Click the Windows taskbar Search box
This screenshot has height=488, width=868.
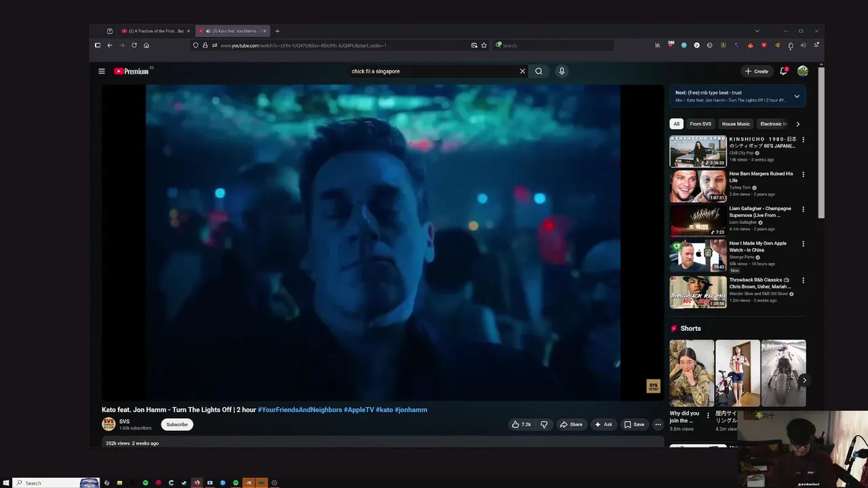click(x=56, y=483)
